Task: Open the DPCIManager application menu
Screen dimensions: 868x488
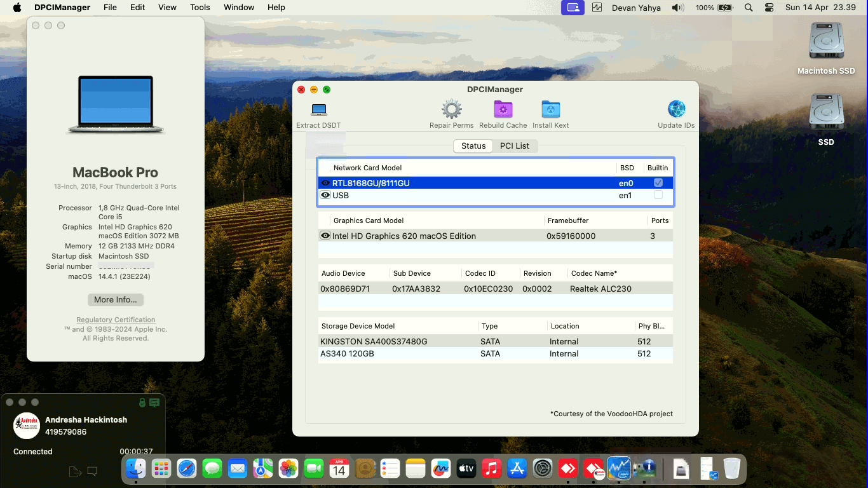Action: tap(62, 8)
